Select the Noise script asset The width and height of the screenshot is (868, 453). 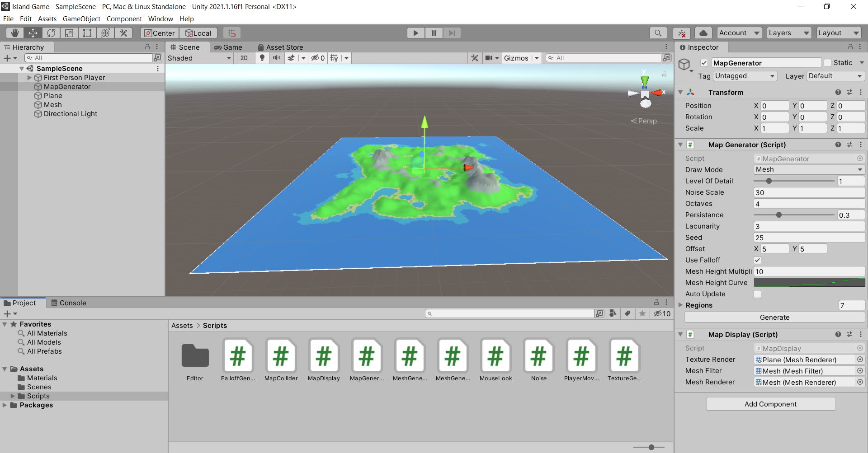pyautogui.click(x=538, y=360)
